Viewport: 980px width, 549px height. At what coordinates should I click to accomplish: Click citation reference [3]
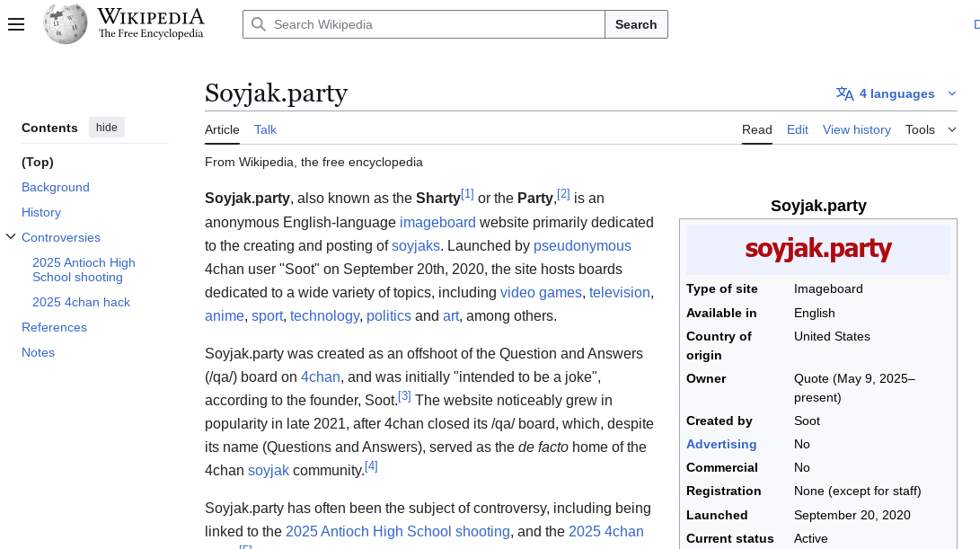pyautogui.click(x=404, y=396)
